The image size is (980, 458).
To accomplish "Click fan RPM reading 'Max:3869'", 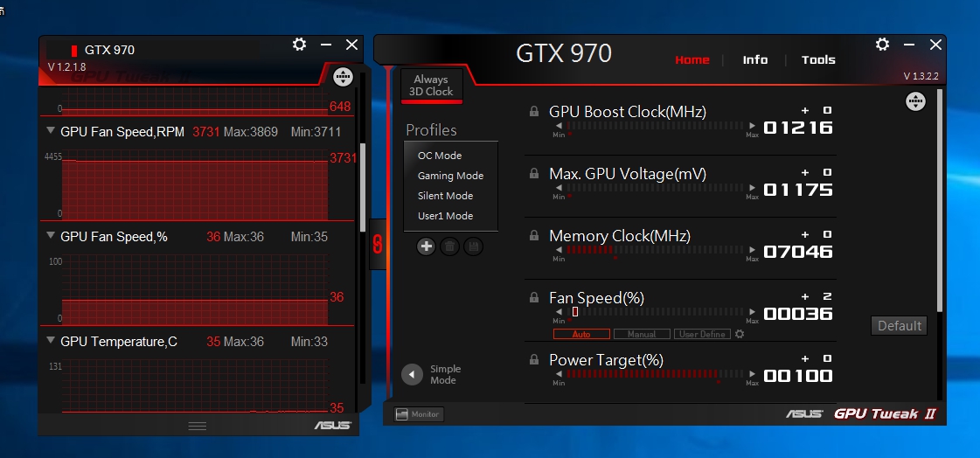I will tap(251, 132).
